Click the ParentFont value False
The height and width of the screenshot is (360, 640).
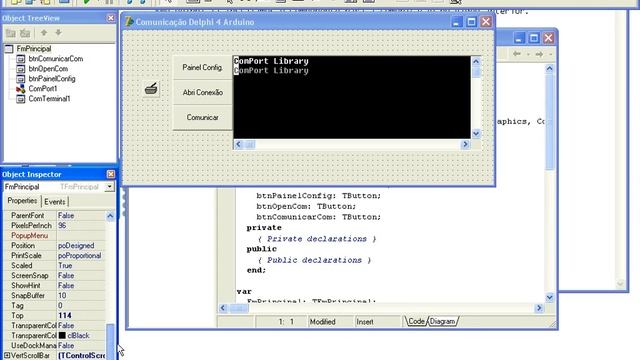(x=66, y=216)
